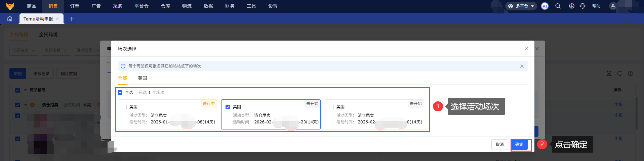Viewport: 644px width, 161px height.
Task: Click the search magnifier icon
Action: pyautogui.click(x=558, y=6)
